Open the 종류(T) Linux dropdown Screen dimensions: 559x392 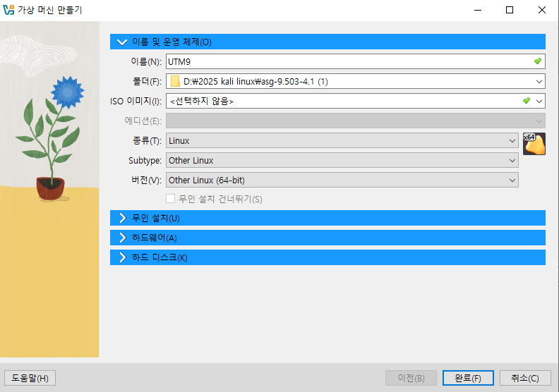[342, 140]
